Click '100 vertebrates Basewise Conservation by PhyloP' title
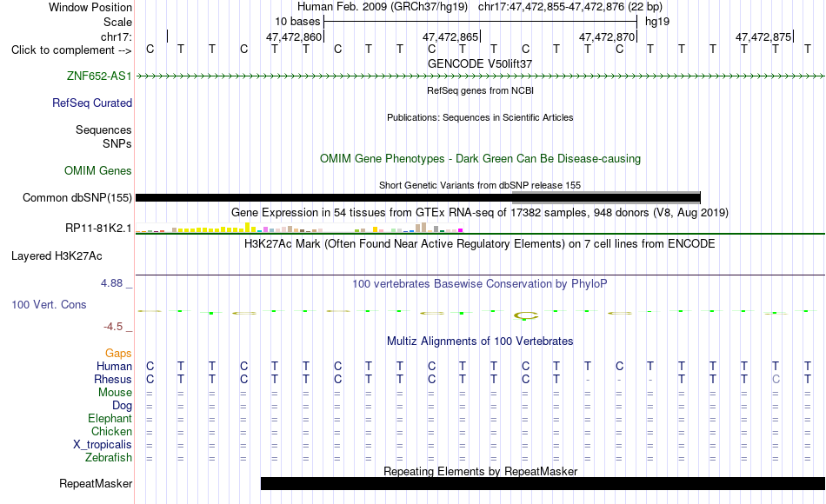Viewport: 826px width, 504px height. click(x=480, y=284)
